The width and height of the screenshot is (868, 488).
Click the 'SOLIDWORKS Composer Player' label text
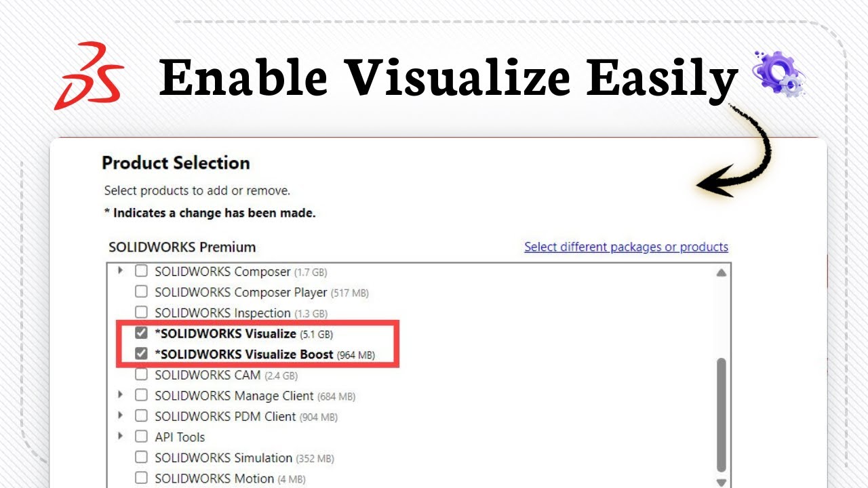point(241,293)
